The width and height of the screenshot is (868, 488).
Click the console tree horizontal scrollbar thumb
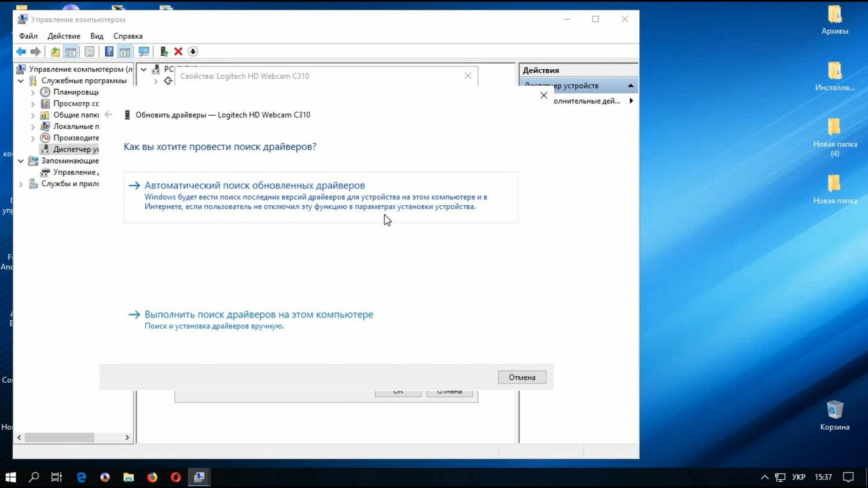tap(59, 438)
